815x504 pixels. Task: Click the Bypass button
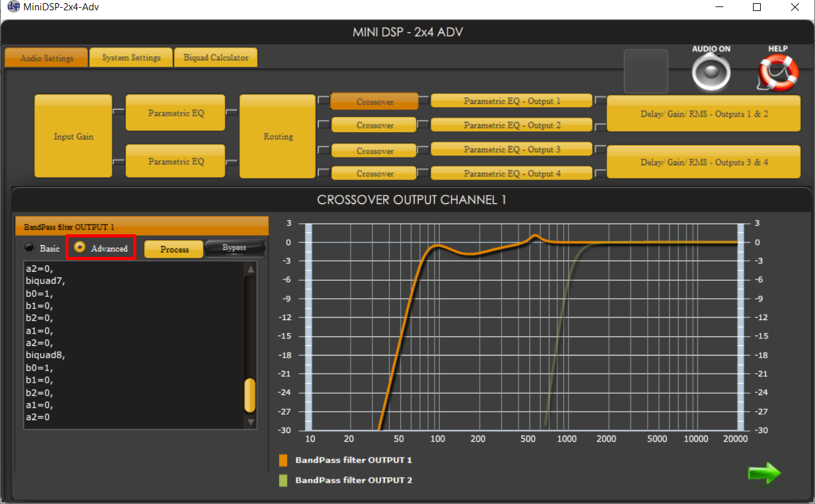tap(234, 248)
